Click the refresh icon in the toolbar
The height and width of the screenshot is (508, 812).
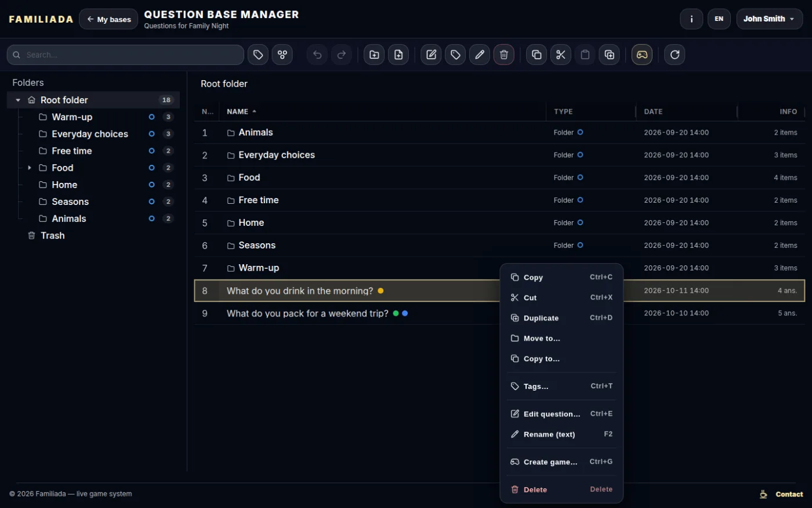[x=675, y=55]
